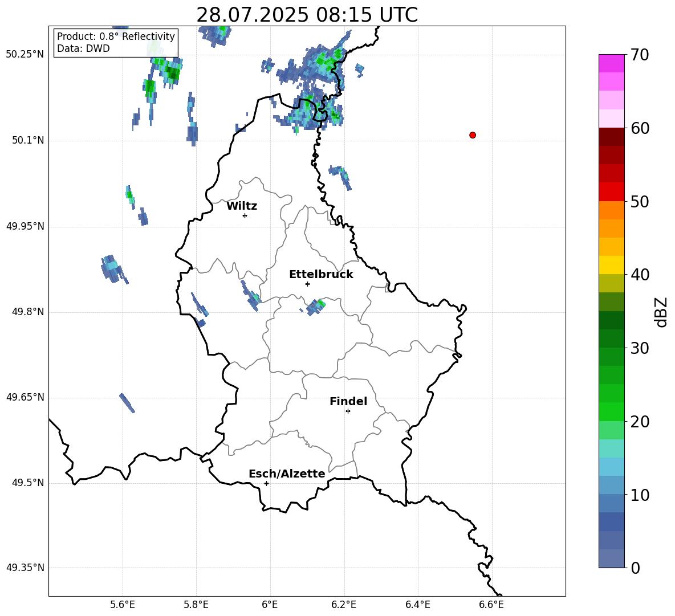
Task: Click the Data: DWD text
Action: pos(83,48)
